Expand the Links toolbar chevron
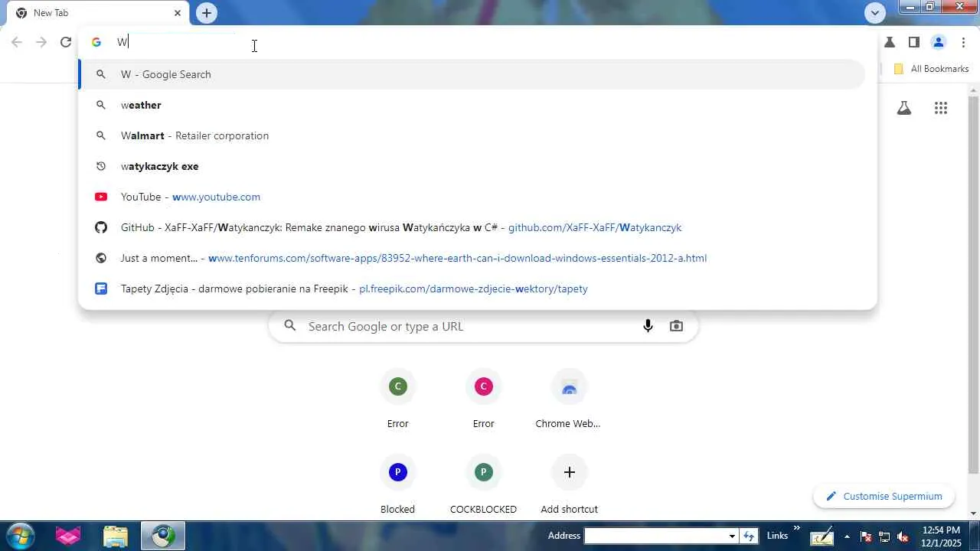The height and width of the screenshot is (551, 980). click(796, 528)
